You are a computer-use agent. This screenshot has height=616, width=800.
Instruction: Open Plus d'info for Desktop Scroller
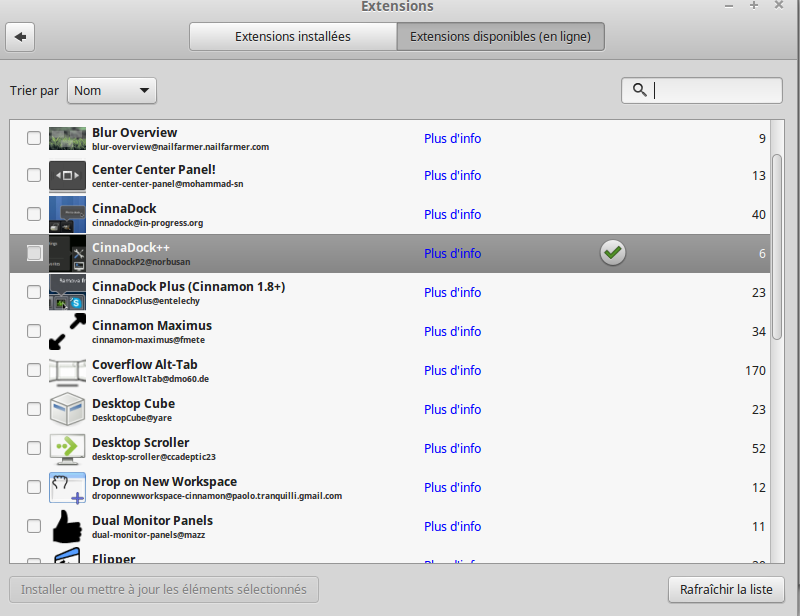click(452, 448)
